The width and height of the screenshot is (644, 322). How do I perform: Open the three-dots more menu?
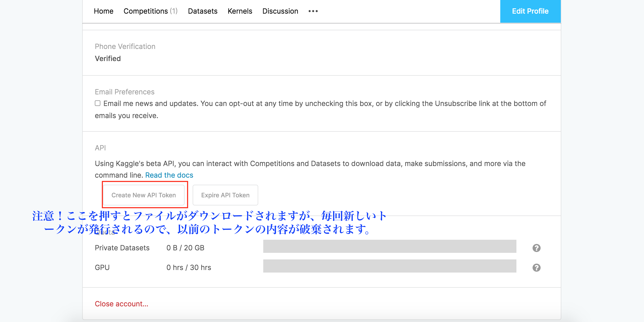pyautogui.click(x=313, y=11)
